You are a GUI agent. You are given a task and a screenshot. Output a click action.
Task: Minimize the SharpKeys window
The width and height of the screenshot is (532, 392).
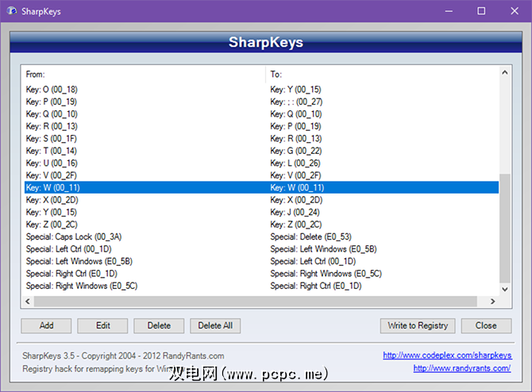[x=449, y=11]
